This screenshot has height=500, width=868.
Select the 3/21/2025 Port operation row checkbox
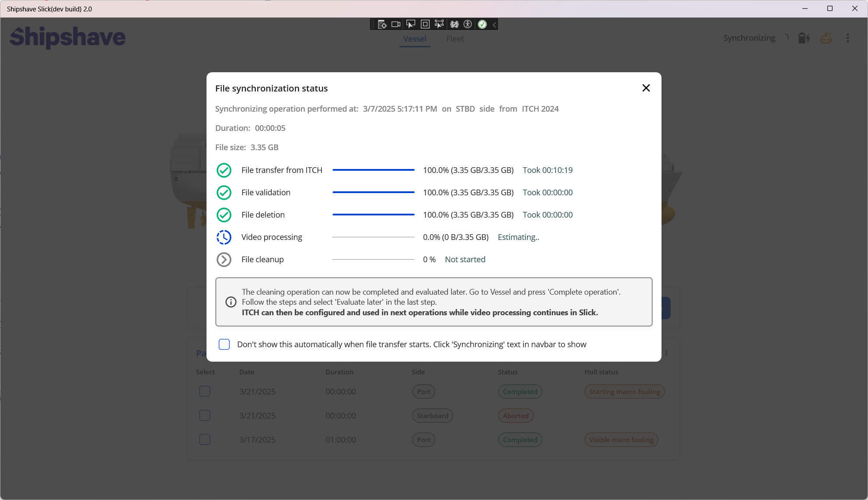(204, 391)
